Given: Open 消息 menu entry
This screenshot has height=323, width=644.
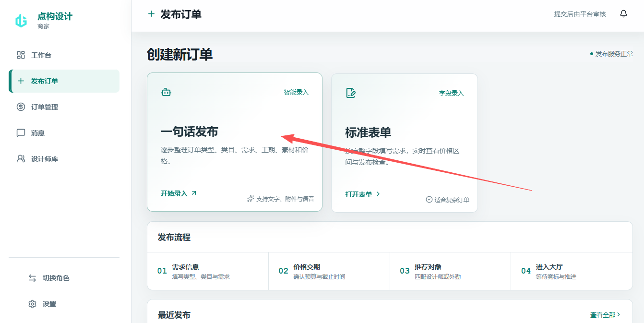Looking at the screenshot, I should tap(64, 133).
